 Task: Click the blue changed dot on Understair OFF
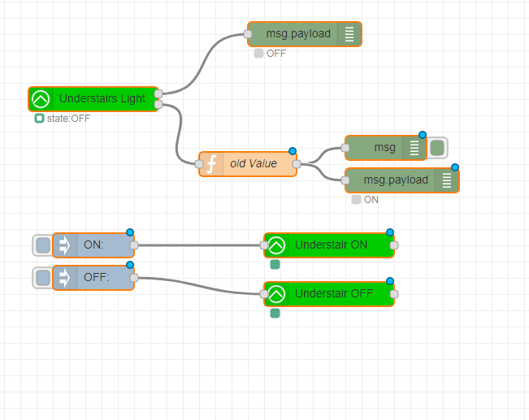390,281
